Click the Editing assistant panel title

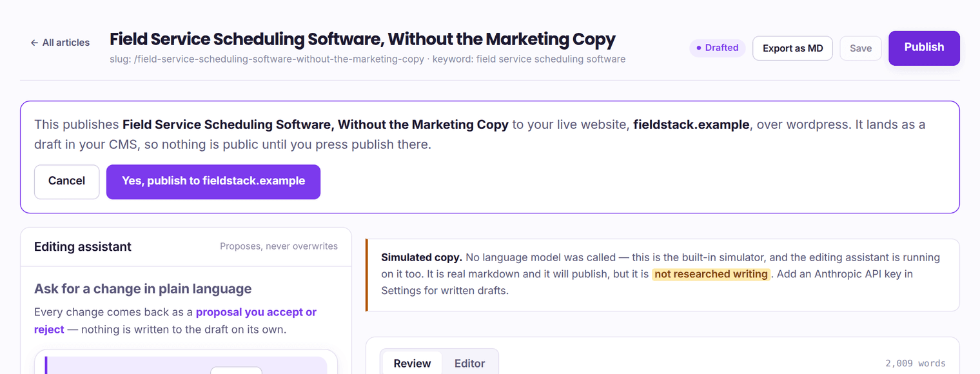pyautogui.click(x=83, y=246)
